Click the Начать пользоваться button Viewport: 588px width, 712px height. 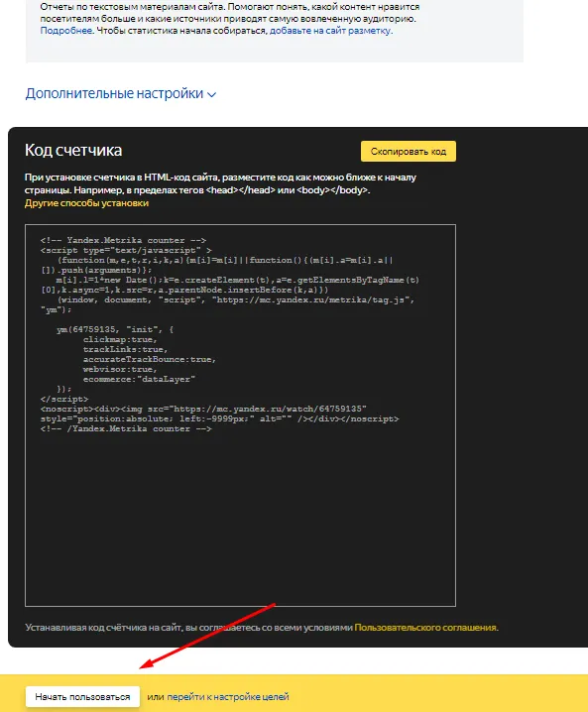[x=82, y=696]
